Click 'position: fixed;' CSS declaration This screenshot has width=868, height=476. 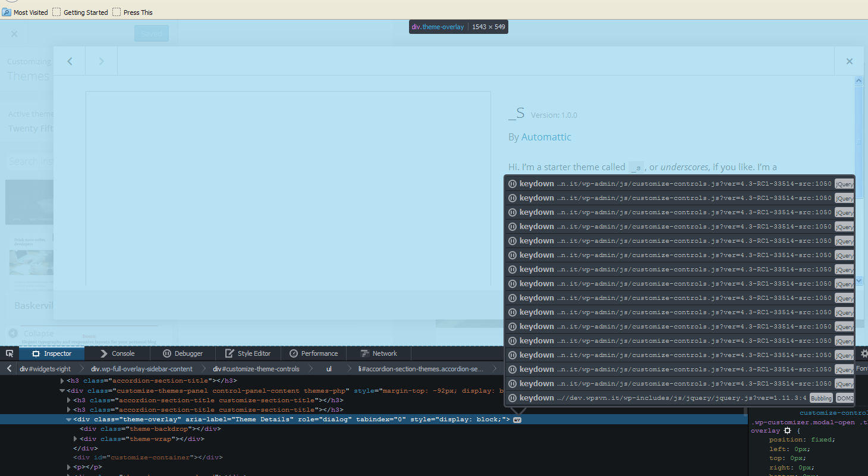(802, 440)
